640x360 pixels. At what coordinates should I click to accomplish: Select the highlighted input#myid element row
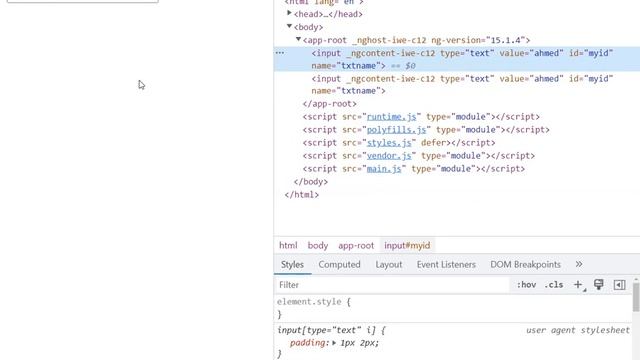(457, 59)
